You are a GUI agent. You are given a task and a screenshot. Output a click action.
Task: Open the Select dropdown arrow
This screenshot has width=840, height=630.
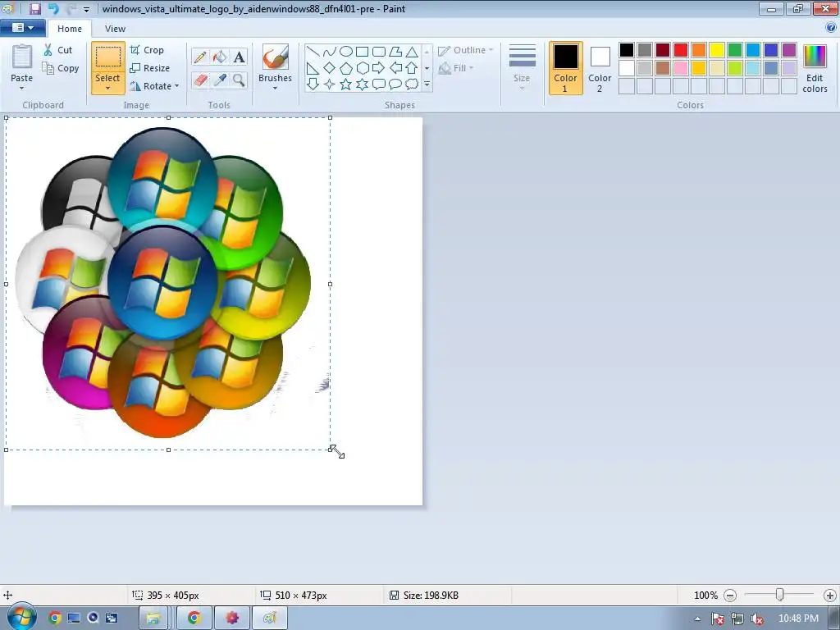pos(107,89)
